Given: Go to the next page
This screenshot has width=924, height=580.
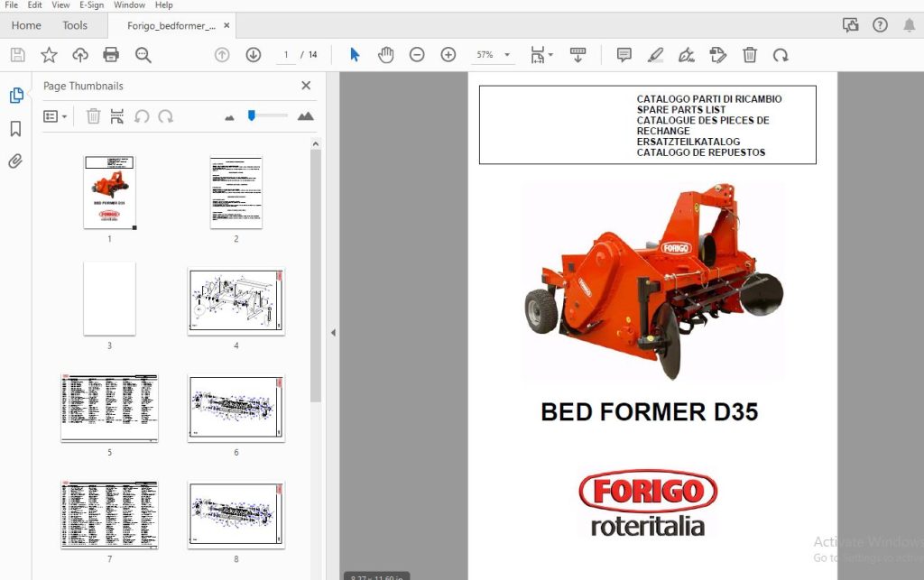Looking at the screenshot, I should [254, 55].
